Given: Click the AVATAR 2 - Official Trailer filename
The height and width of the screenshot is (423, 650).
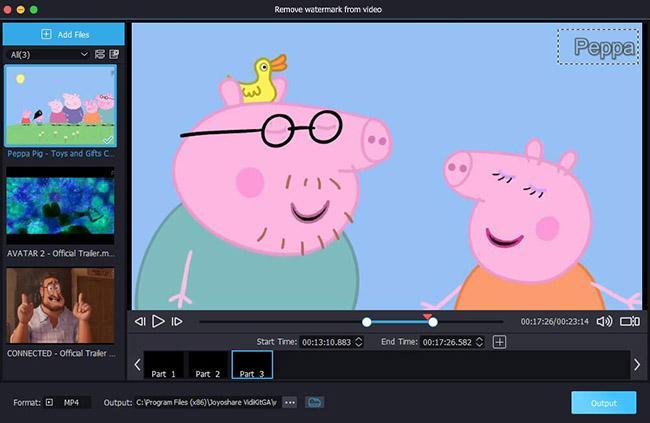Looking at the screenshot, I should (61, 253).
